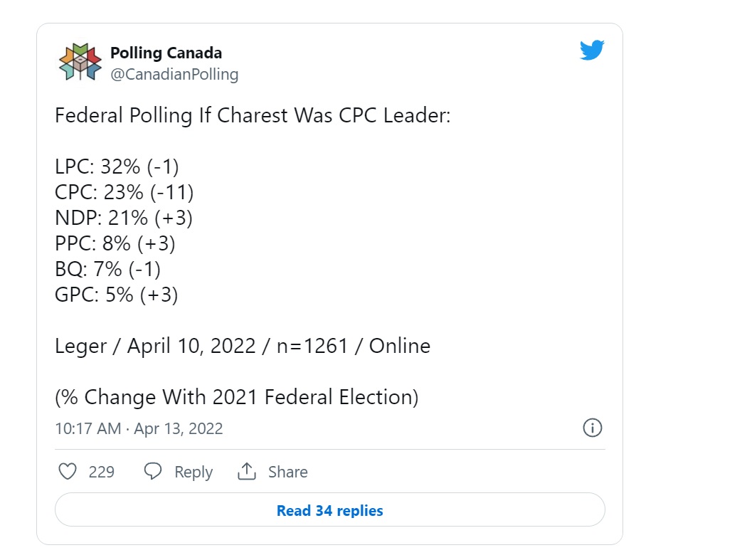
Task: Click the NDP: 21% (+3) line
Action: (x=124, y=218)
